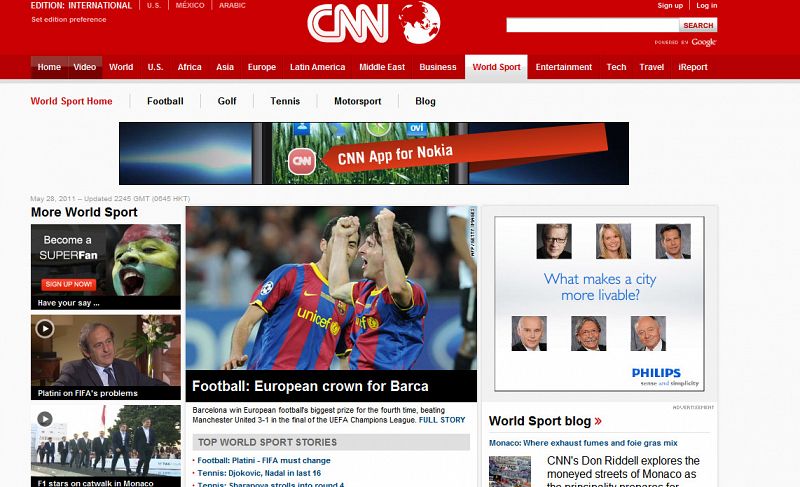Open the U.S. section in nav bar

(x=155, y=67)
